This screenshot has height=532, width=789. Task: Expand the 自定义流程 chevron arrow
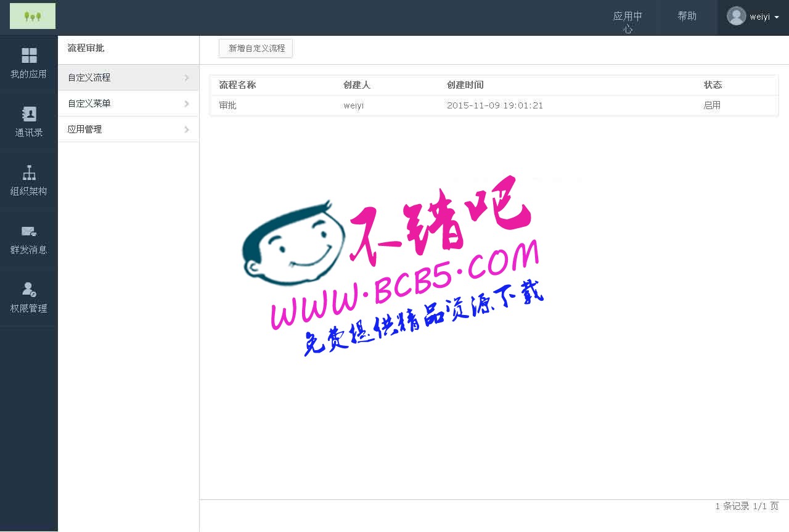click(186, 78)
